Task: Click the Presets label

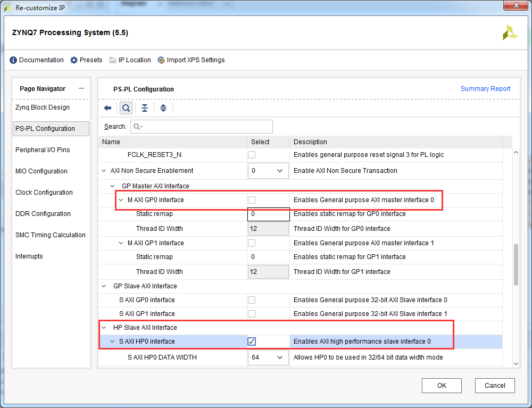Action: point(91,60)
